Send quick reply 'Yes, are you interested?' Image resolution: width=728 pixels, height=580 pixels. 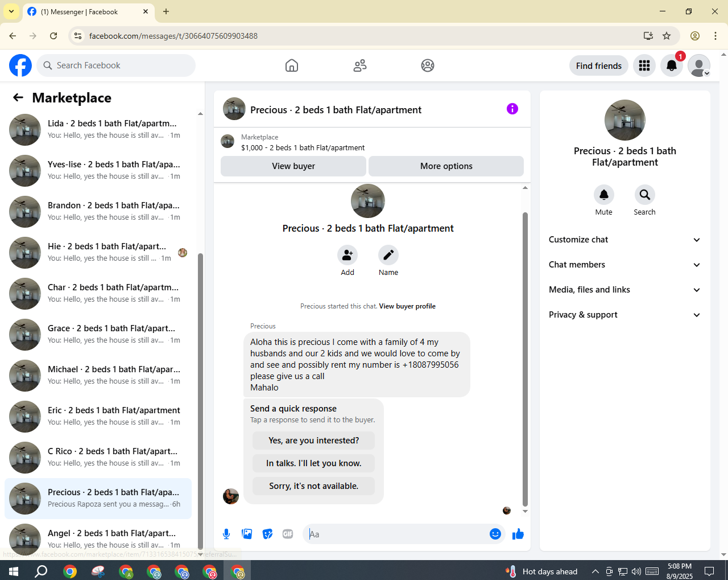(x=313, y=441)
